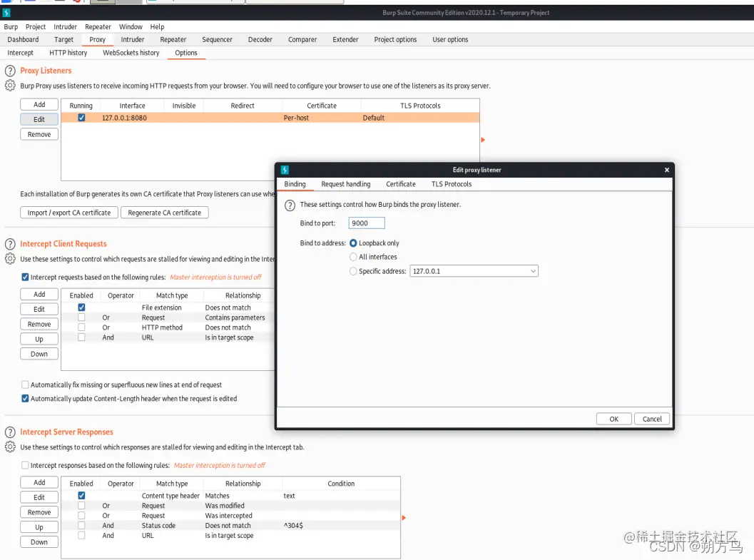Click help icon in Edit proxy listener dialog
Image resolution: width=754 pixels, height=560 pixels.
pyautogui.click(x=290, y=205)
